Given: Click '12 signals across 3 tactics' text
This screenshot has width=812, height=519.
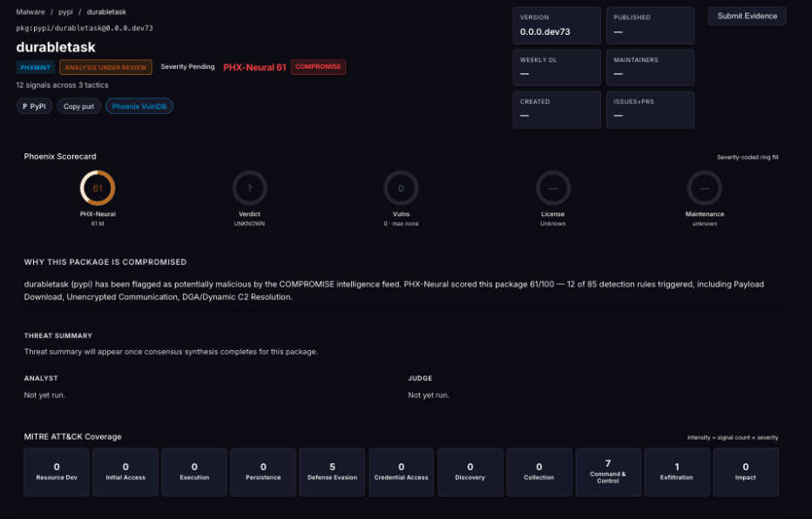Looking at the screenshot, I should pyautogui.click(x=62, y=84).
